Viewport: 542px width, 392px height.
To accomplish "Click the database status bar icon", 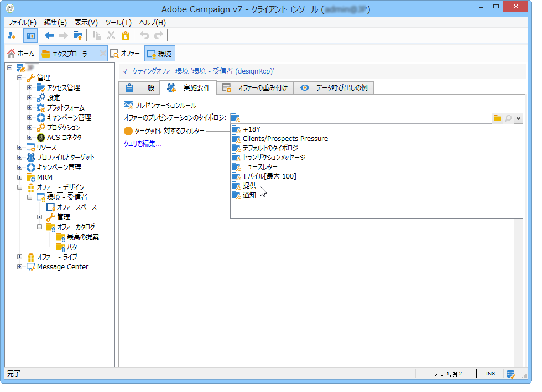I will click(x=511, y=374).
